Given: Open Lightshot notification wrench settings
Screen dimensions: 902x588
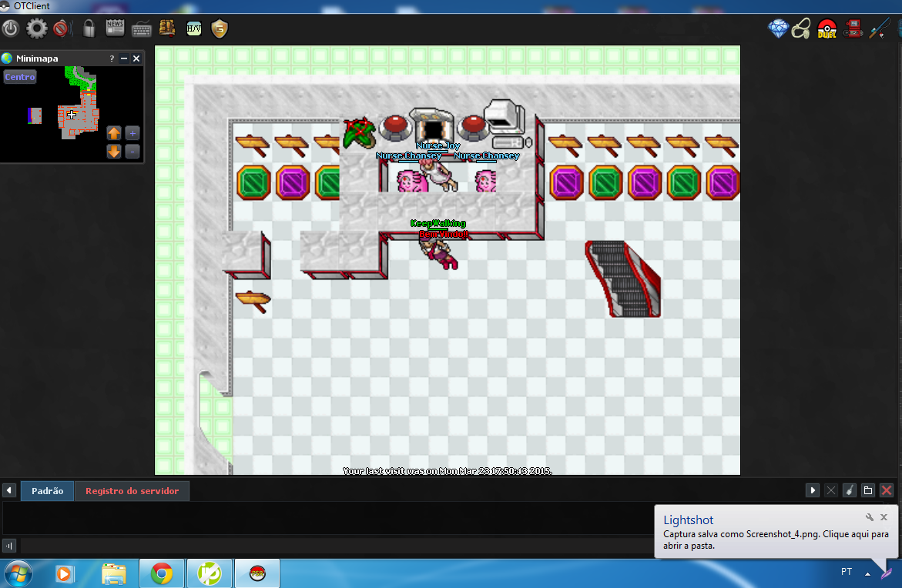Looking at the screenshot, I should pyautogui.click(x=869, y=517).
